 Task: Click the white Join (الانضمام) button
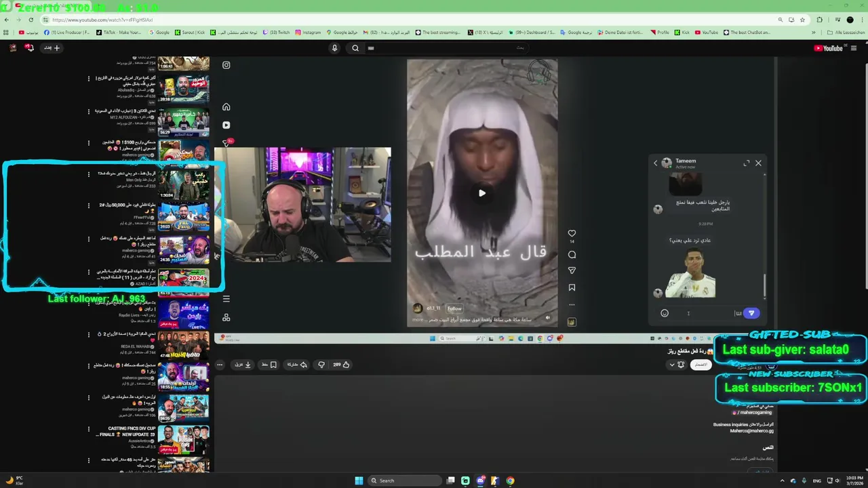[x=701, y=365]
